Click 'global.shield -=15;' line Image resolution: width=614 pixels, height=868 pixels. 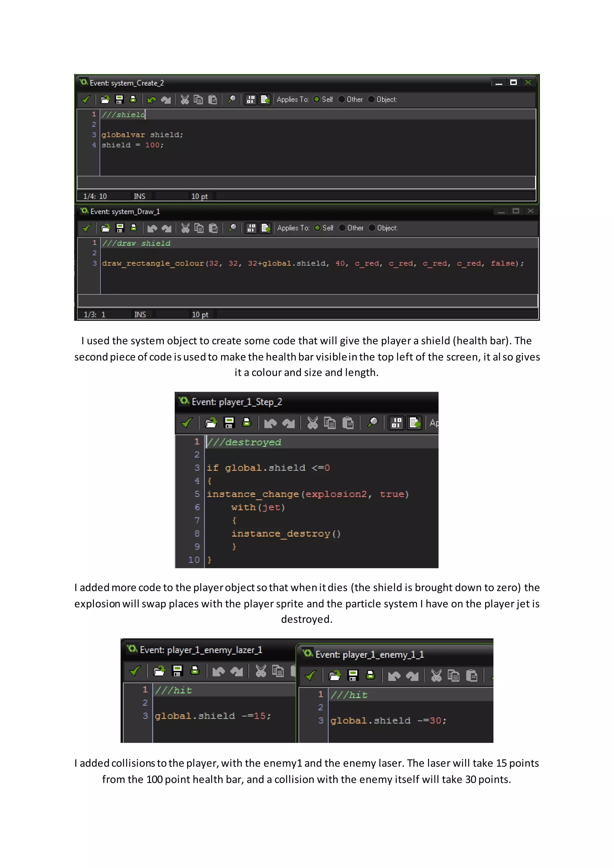tap(213, 716)
